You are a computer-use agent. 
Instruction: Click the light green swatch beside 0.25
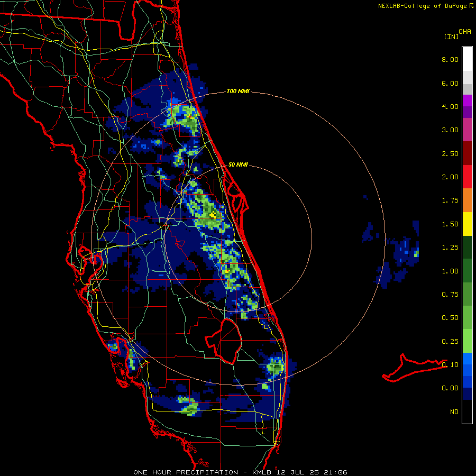(x=467, y=341)
